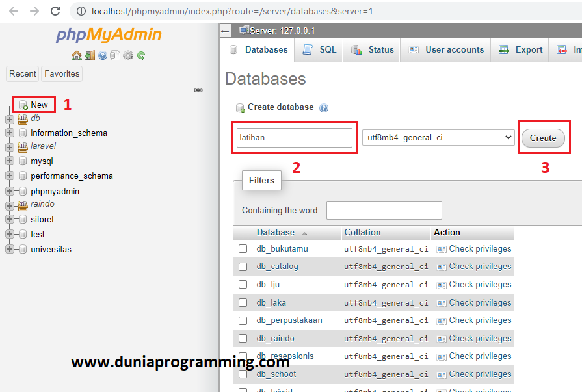This screenshot has width=582, height=392.
Task: Open the phpMyAdmin logo link
Action: (x=109, y=34)
